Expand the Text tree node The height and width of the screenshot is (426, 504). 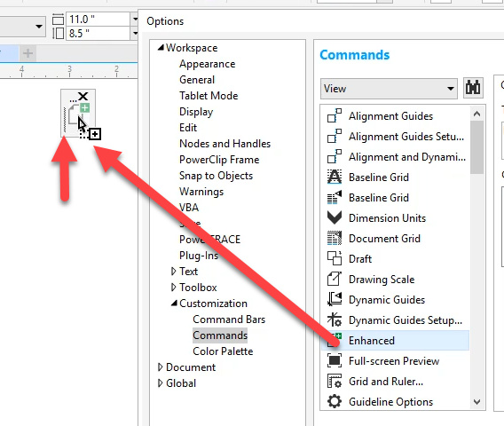pyautogui.click(x=173, y=272)
